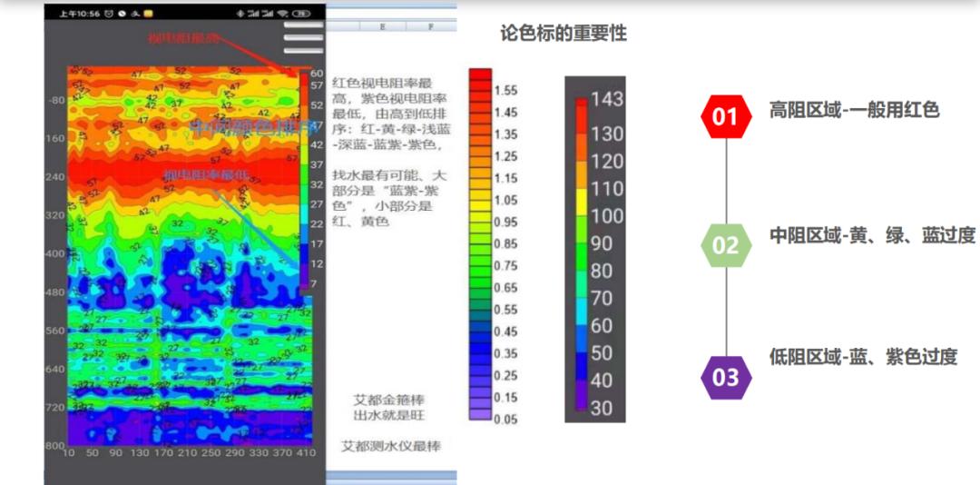Click the paragraph starting 找水最有可能
This screenshot has height=485, width=980.
point(390,198)
